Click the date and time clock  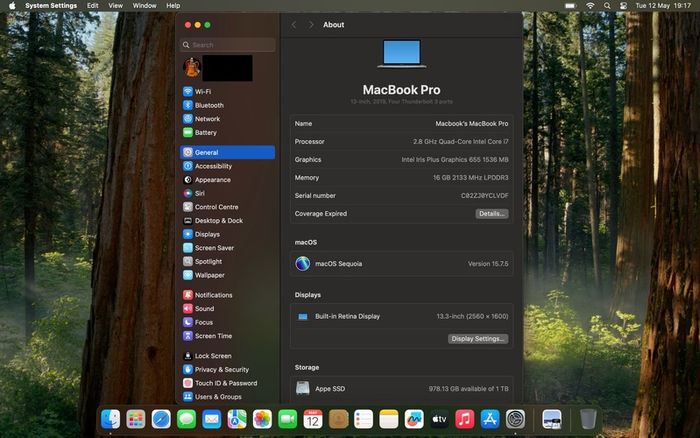[x=663, y=5]
